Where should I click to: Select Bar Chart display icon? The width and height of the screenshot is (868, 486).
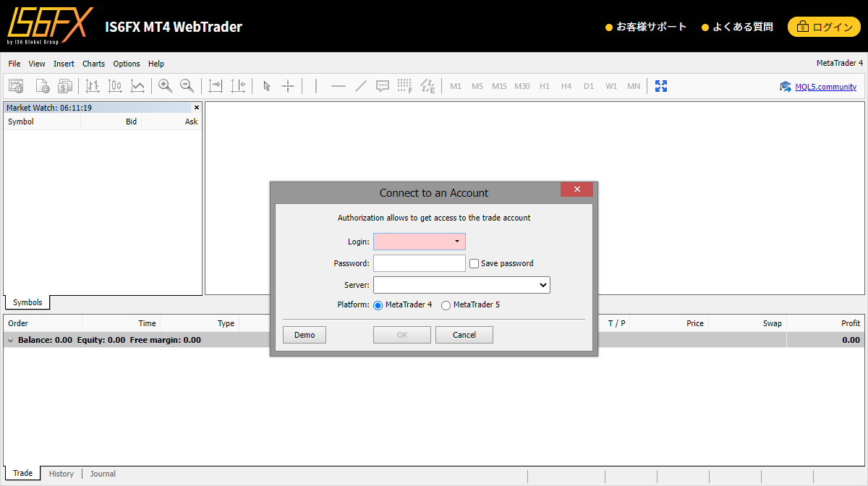[x=92, y=86]
